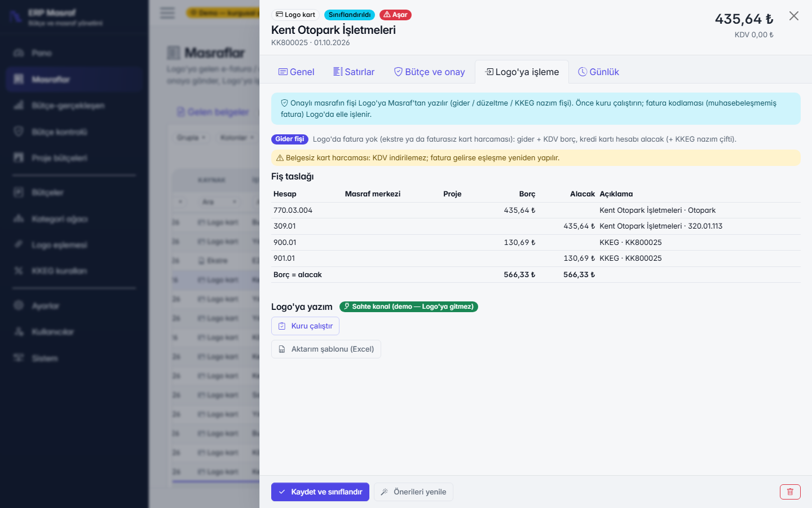Open the Genel tab
Viewport: 812px width, 508px height.
click(297, 72)
